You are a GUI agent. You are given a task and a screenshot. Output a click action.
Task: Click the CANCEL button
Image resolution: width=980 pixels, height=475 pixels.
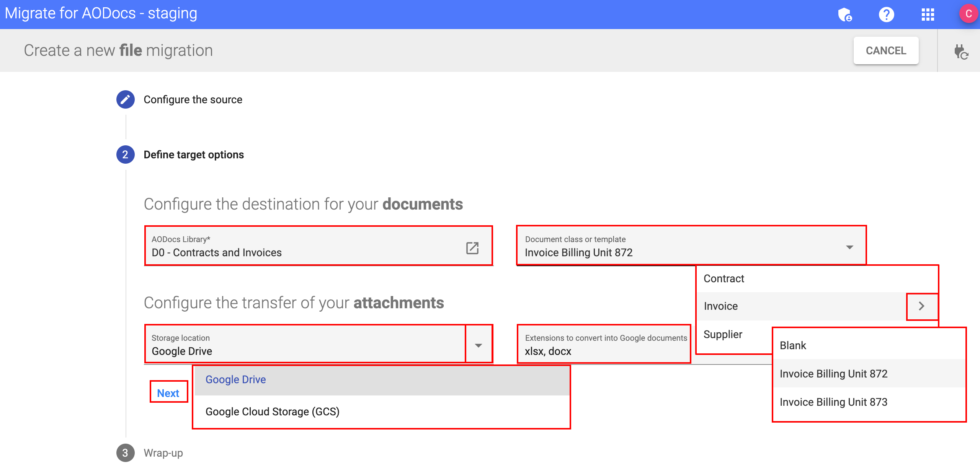click(886, 50)
